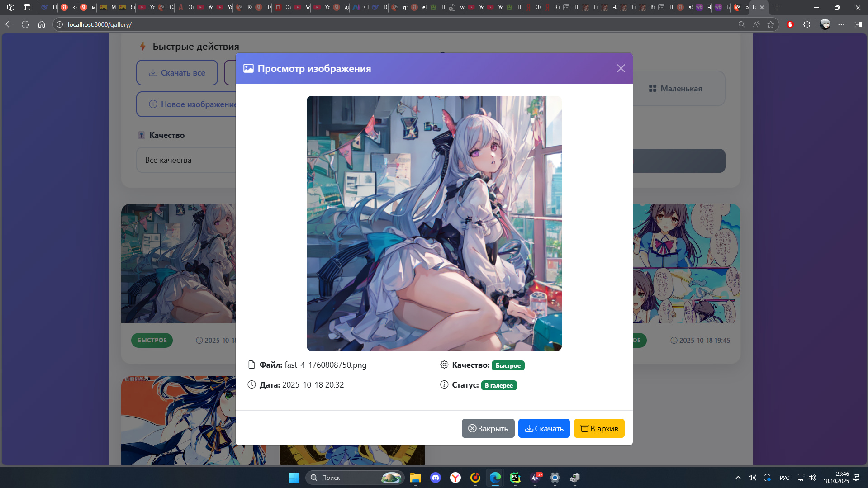Open the browser home page icon
The image size is (868, 488).
click(x=42, y=24)
